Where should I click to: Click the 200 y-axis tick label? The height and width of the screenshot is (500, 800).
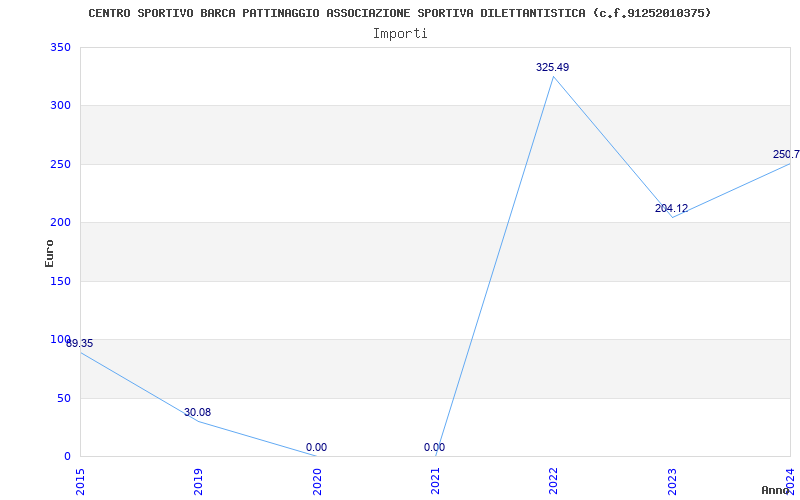tap(60, 222)
